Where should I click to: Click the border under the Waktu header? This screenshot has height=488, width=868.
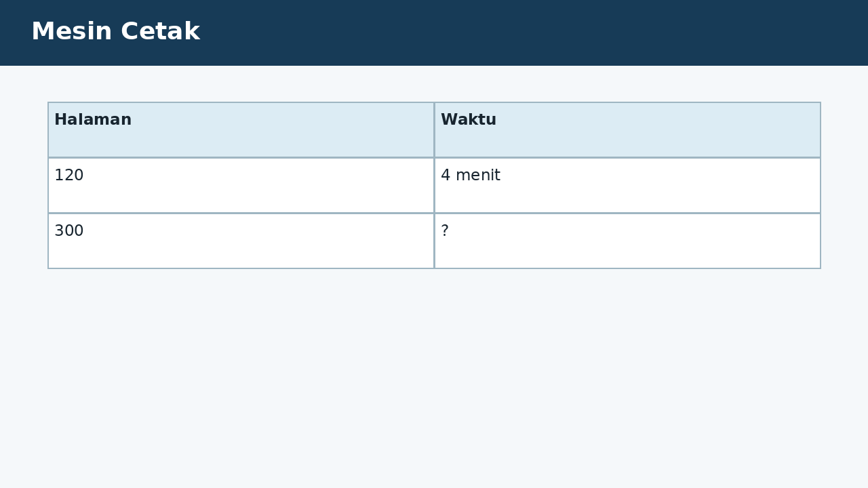(627, 157)
